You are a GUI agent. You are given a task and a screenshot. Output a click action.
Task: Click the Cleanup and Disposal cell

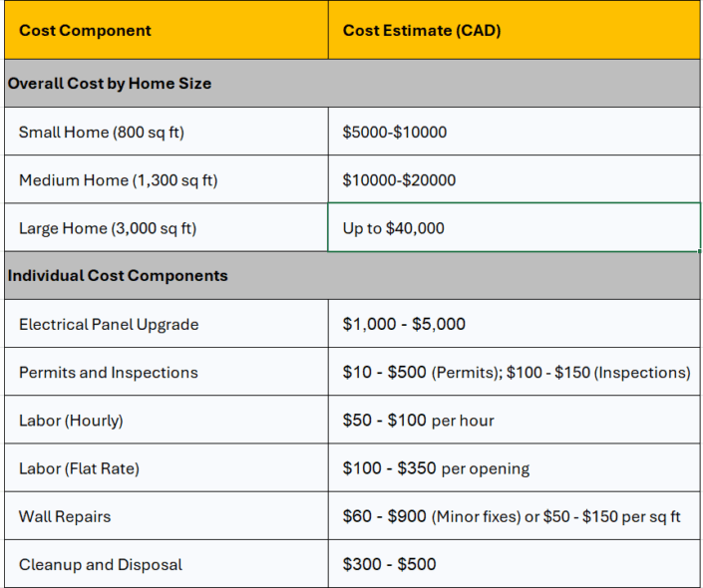(167, 564)
